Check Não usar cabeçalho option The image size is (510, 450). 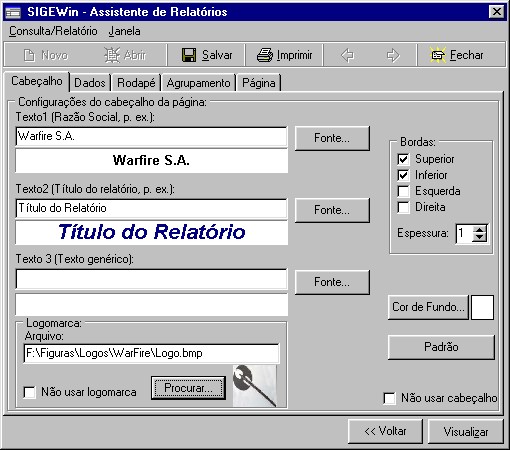point(390,398)
